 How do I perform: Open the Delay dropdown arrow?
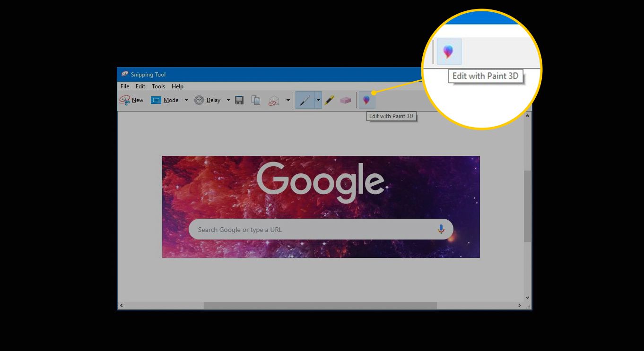pyautogui.click(x=228, y=100)
